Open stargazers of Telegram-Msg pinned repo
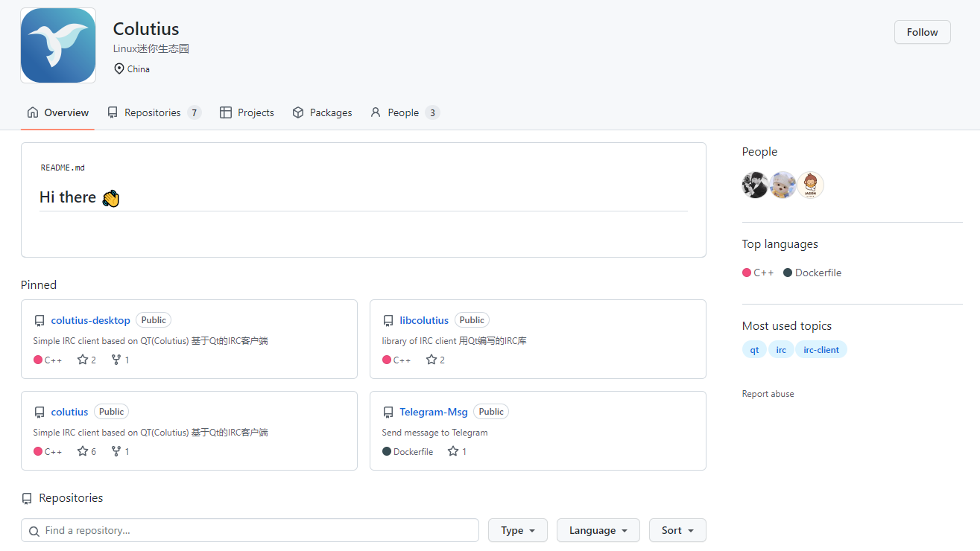This screenshot has width=980, height=551. point(457,452)
